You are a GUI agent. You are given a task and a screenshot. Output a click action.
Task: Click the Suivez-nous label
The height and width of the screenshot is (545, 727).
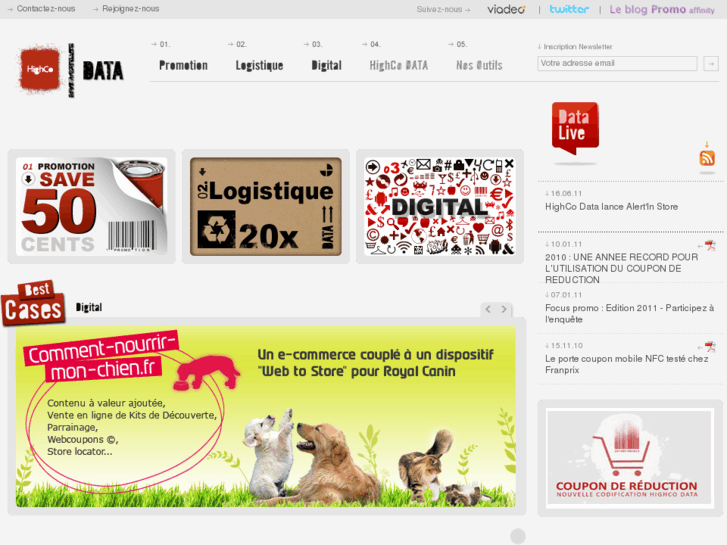[439, 9]
